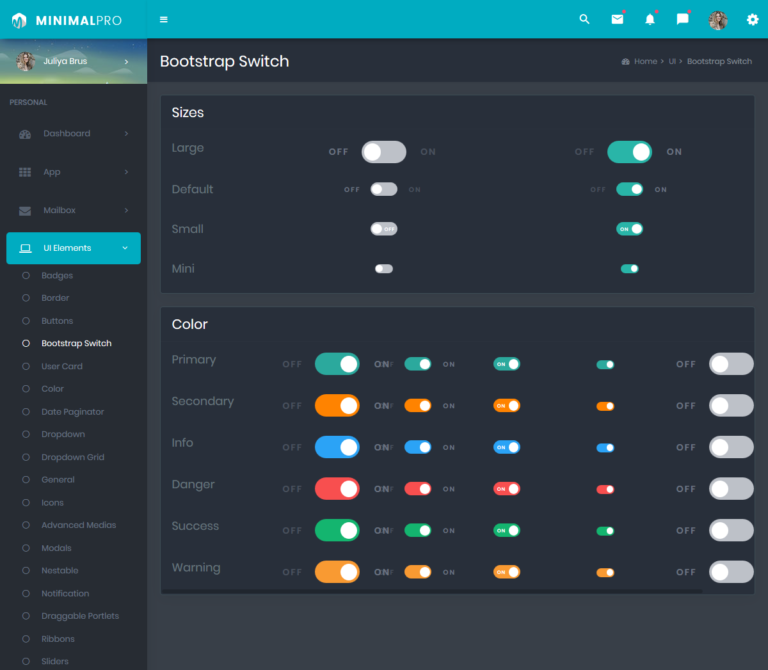This screenshot has height=670, width=768.
Task: Expand the Juliya Brus profile chevron
Action: [126, 62]
